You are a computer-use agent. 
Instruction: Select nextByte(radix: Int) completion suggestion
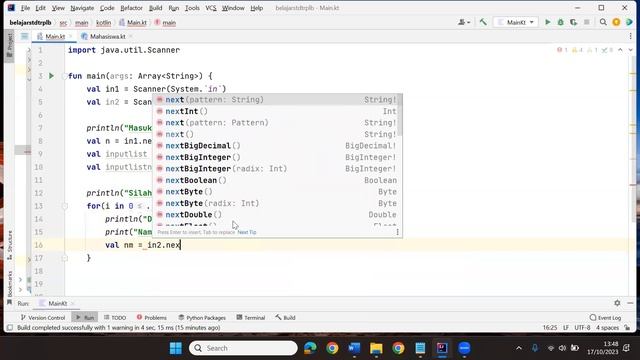276,203
